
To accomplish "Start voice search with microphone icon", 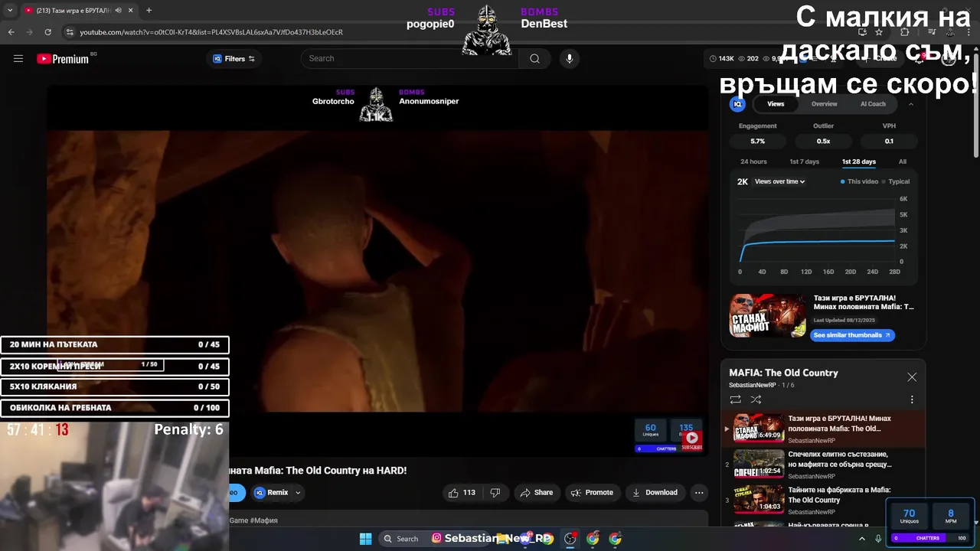I will [x=569, y=59].
